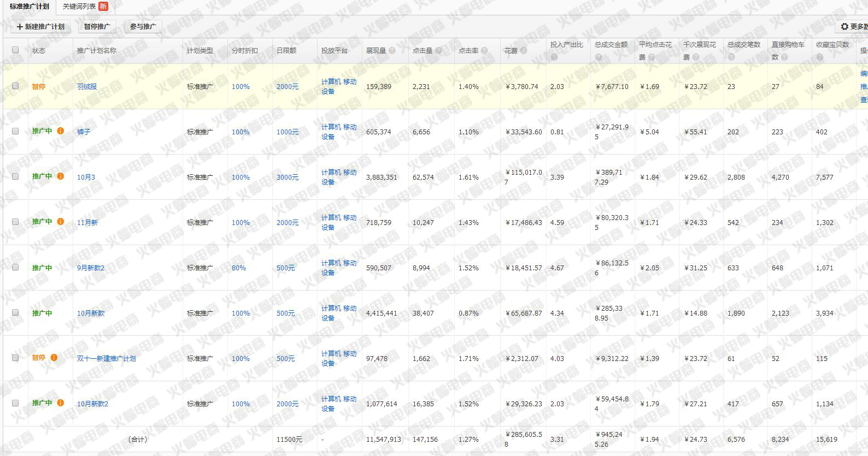Click 点击率 value 1.71% in 双十一 row
This screenshot has width=868, height=456.
tap(468, 359)
